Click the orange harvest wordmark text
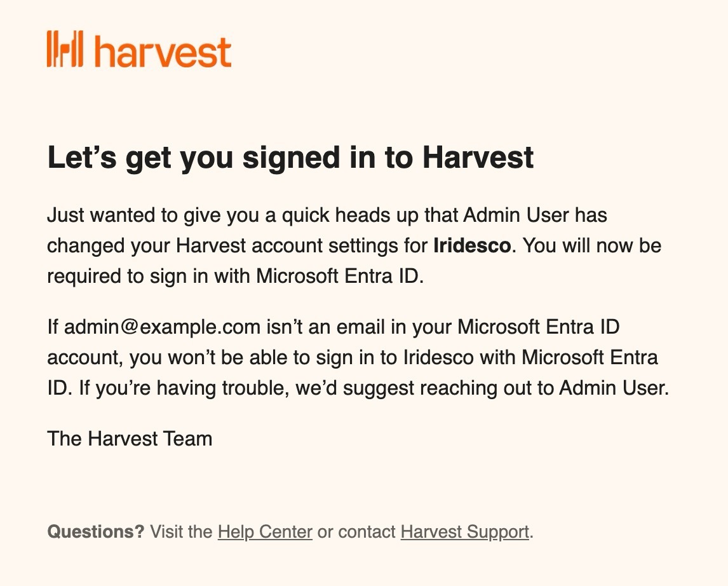Image resolution: width=728 pixels, height=586 pixels. pyautogui.click(x=163, y=53)
